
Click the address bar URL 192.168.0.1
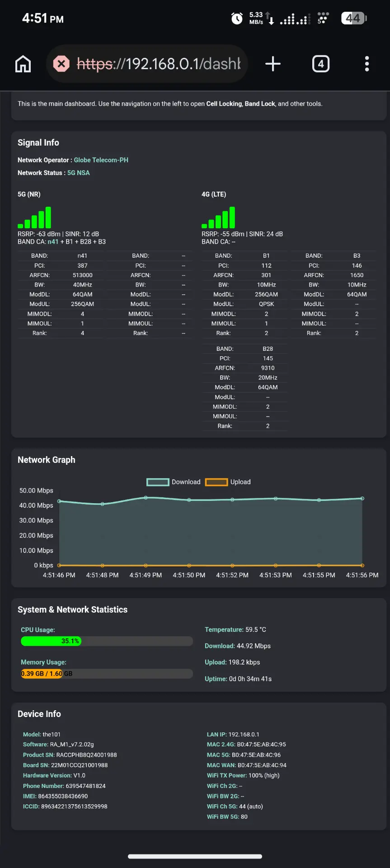[x=159, y=64]
